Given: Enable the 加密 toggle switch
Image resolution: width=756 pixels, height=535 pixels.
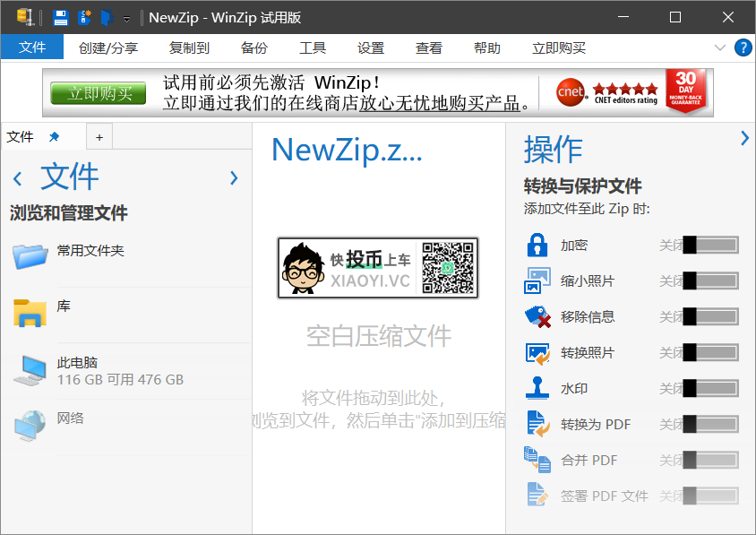Looking at the screenshot, I should pyautogui.click(x=710, y=245).
